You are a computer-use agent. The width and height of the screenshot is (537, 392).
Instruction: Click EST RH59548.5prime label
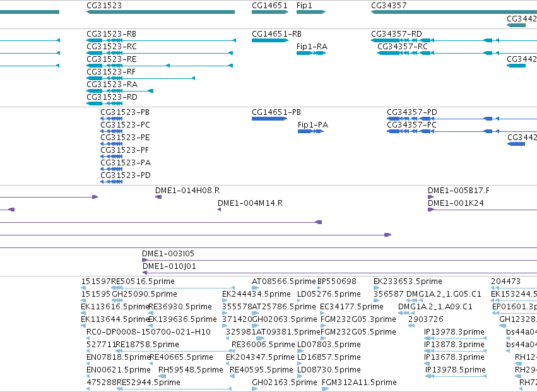[191, 370]
